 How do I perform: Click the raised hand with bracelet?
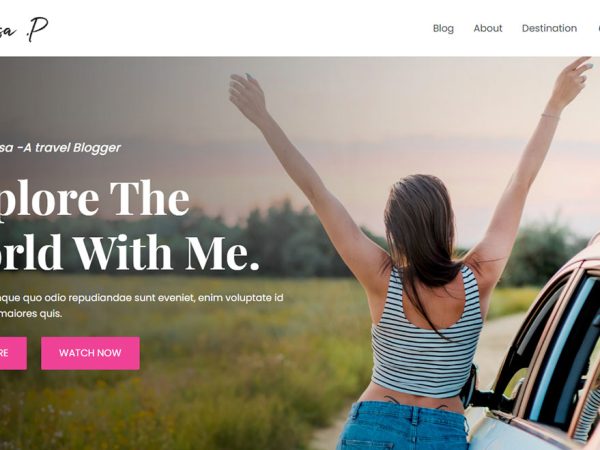[571, 82]
